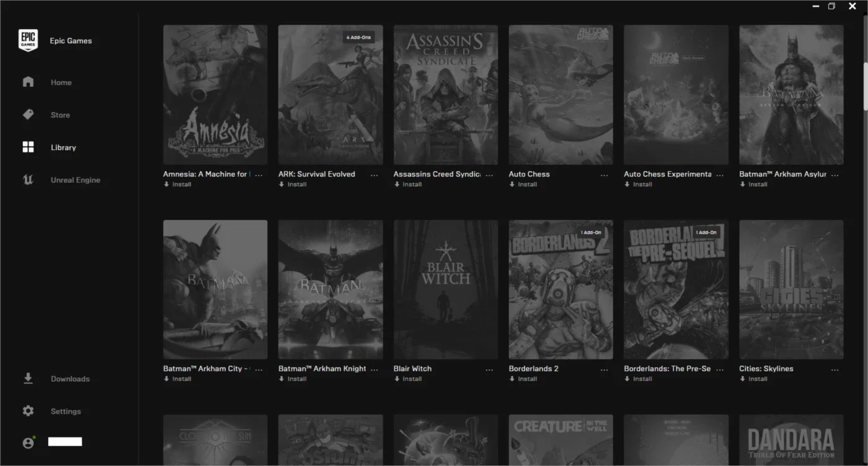
Task: Open options menu for Amnesia
Action: 259,175
